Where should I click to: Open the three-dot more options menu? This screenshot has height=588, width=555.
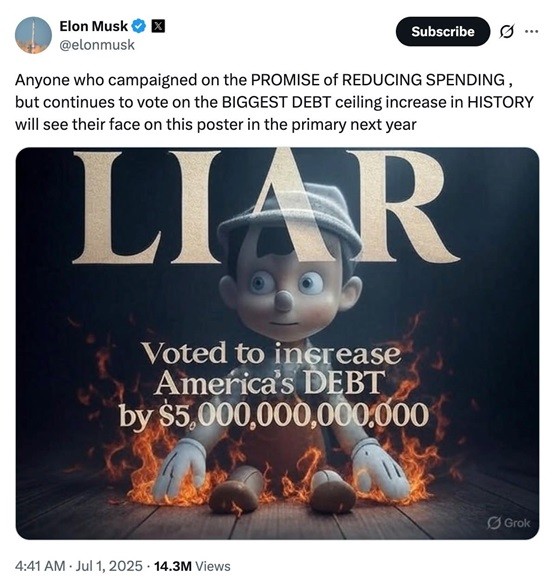(x=531, y=32)
